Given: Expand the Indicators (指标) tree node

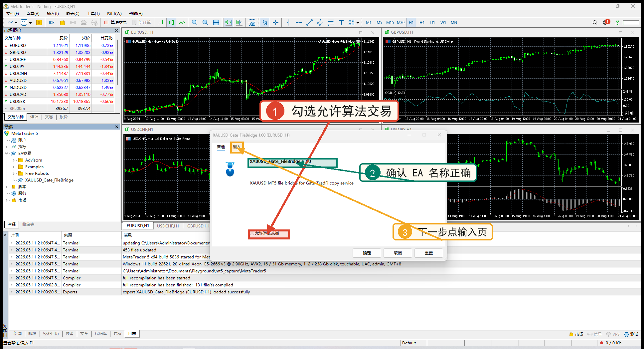Looking at the screenshot, I should pos(7,147).
